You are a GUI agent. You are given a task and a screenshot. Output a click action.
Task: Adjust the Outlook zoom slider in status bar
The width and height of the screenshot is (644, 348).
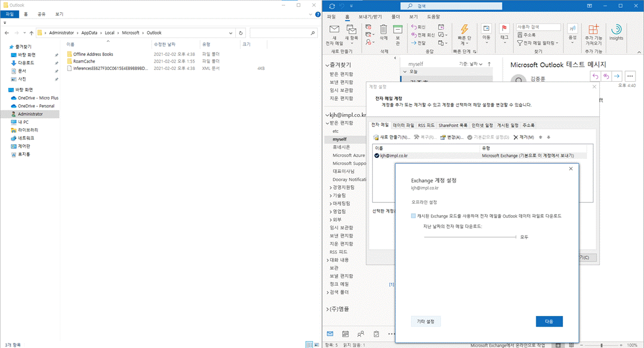[602, 345]
